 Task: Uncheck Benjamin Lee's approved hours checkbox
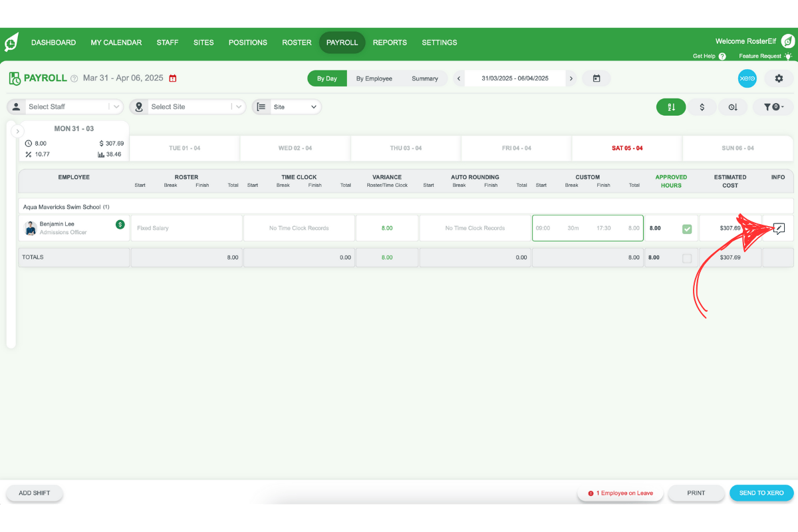[687, 227]
